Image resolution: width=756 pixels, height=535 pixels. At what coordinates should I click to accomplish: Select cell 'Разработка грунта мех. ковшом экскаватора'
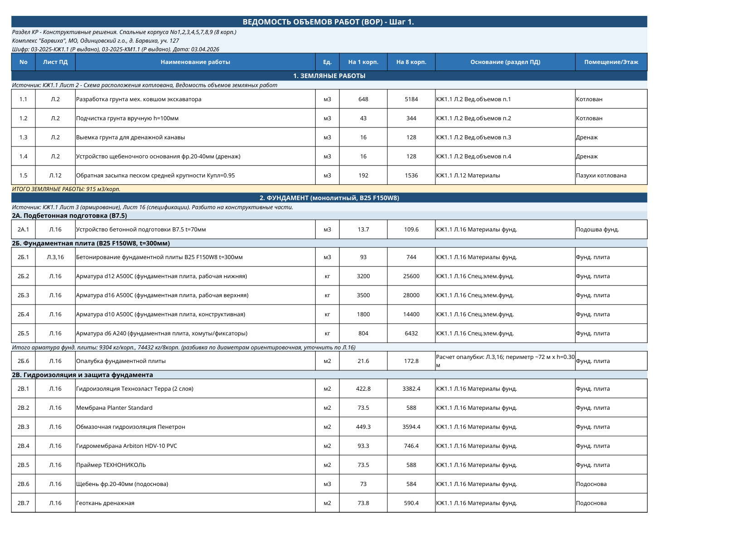195,99
